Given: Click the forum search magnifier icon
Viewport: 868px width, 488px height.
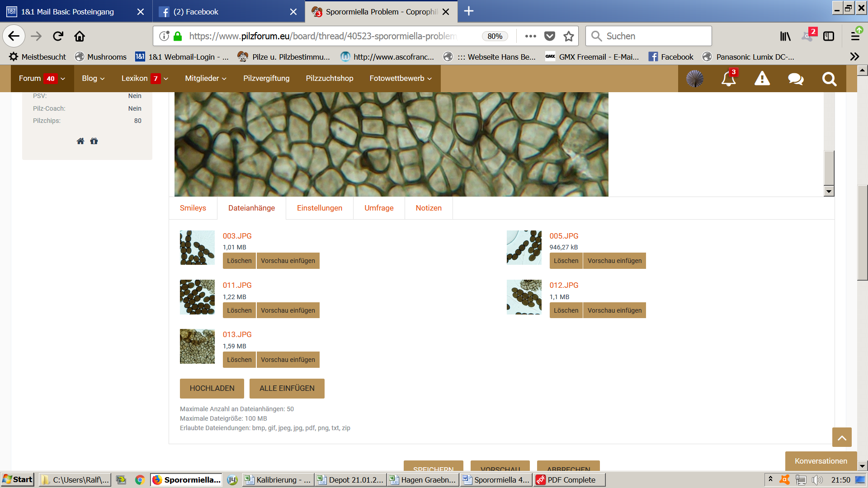Looking at the screenshot, I should (x=829, y=79).
